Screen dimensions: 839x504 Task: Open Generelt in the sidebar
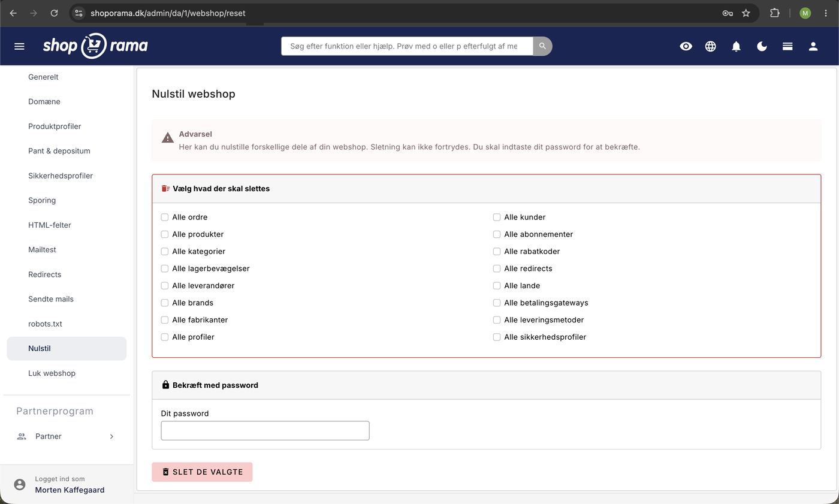click(x=67, y=77)
